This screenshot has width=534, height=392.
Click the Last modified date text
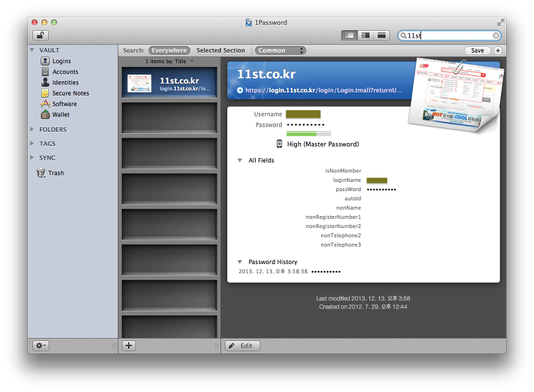coord(363,299)
